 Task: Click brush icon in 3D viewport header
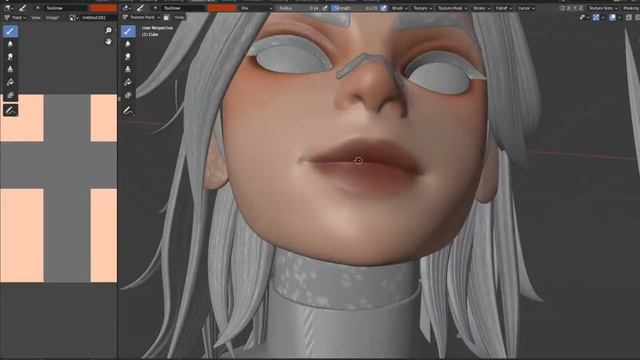point(140,8)
